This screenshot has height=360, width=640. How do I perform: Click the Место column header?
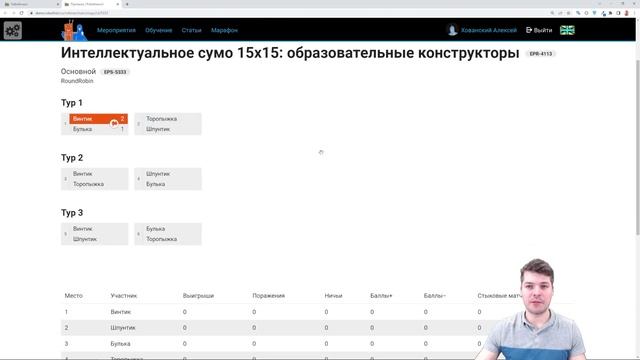(x=73, y=296)
